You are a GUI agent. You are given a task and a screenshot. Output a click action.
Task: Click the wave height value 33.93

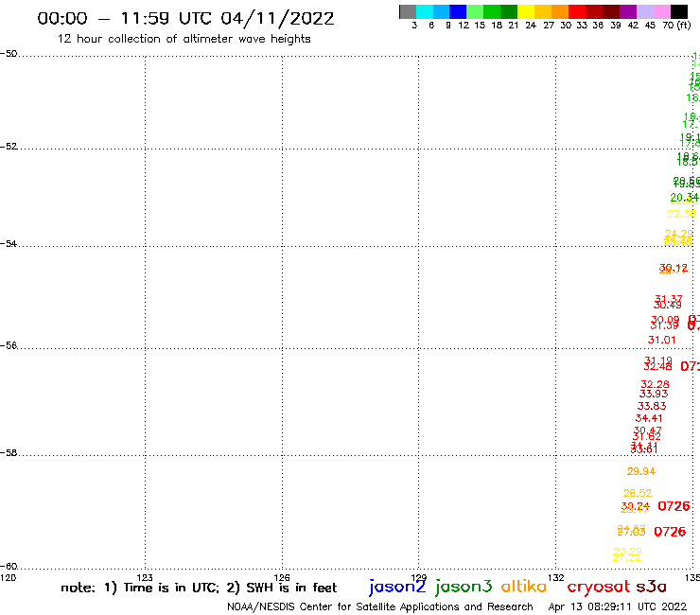654,394
